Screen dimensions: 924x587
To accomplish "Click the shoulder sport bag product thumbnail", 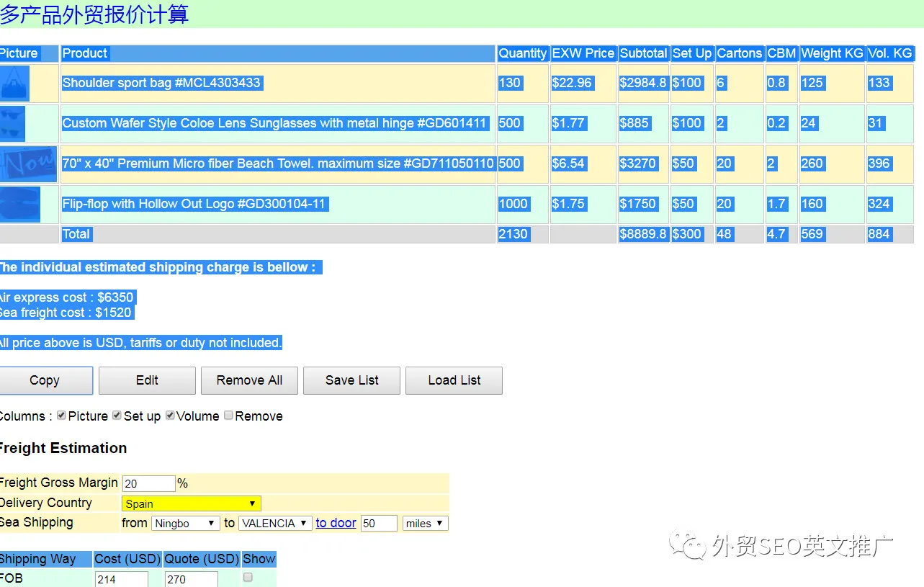I will pyautogui.click(x=15, y=84).
